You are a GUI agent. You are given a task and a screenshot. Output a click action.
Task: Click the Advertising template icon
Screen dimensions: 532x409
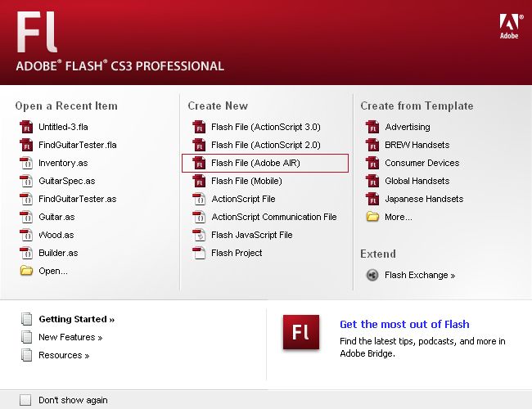point(372,127)
